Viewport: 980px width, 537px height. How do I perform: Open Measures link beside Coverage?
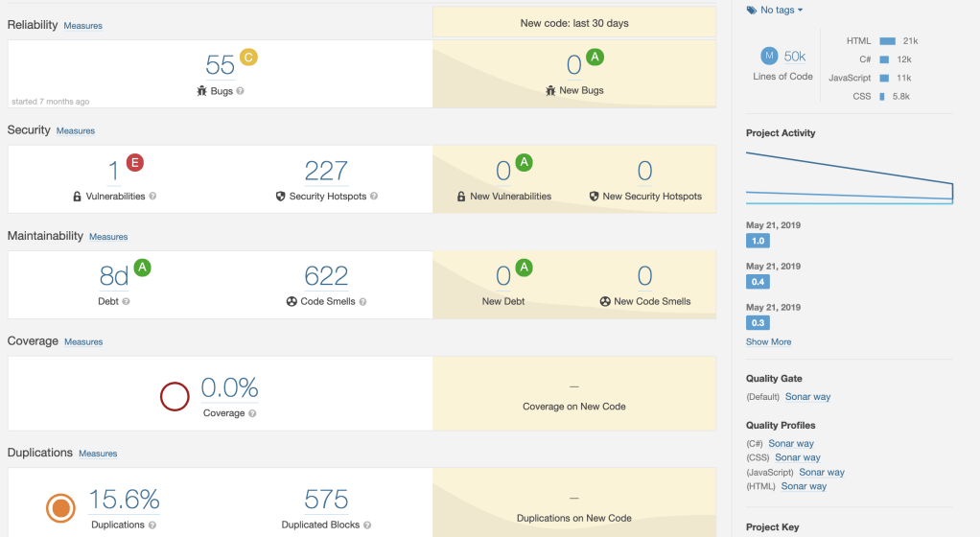83,341
